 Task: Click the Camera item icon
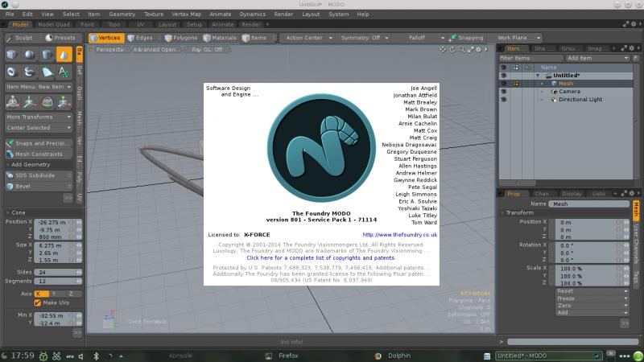[554, 92]
